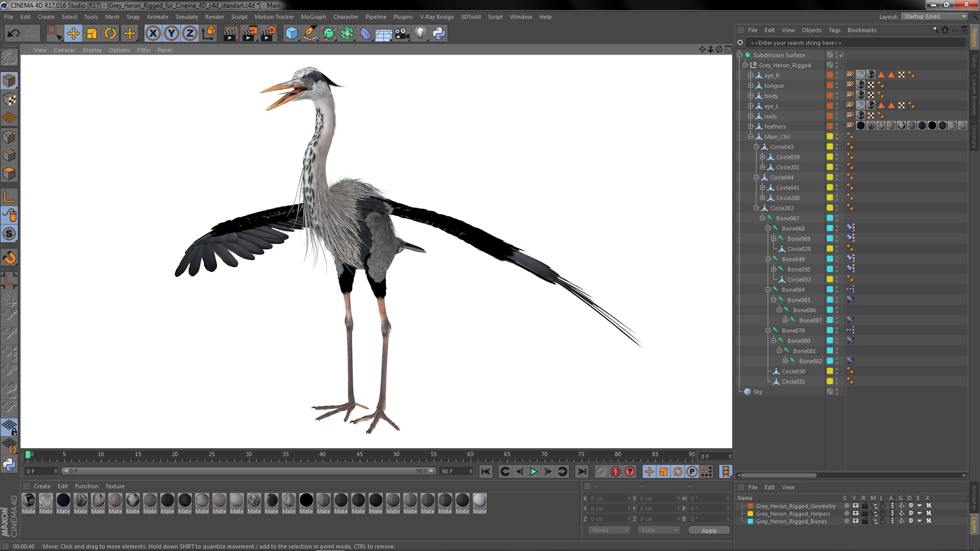Screen dimensions: 980x551
Task: Click the cyan layer swatch of Bone067
Action: coord(830,218)
